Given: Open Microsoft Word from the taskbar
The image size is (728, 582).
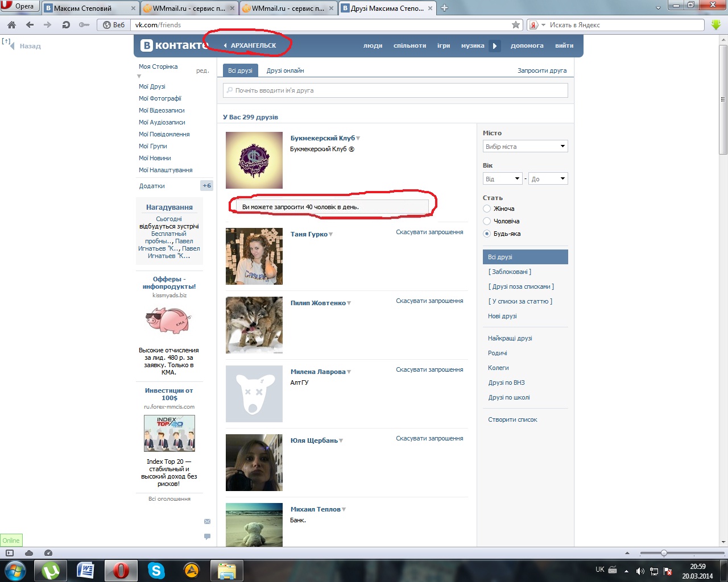Looking at the screenshot, I should coord(85,571).
